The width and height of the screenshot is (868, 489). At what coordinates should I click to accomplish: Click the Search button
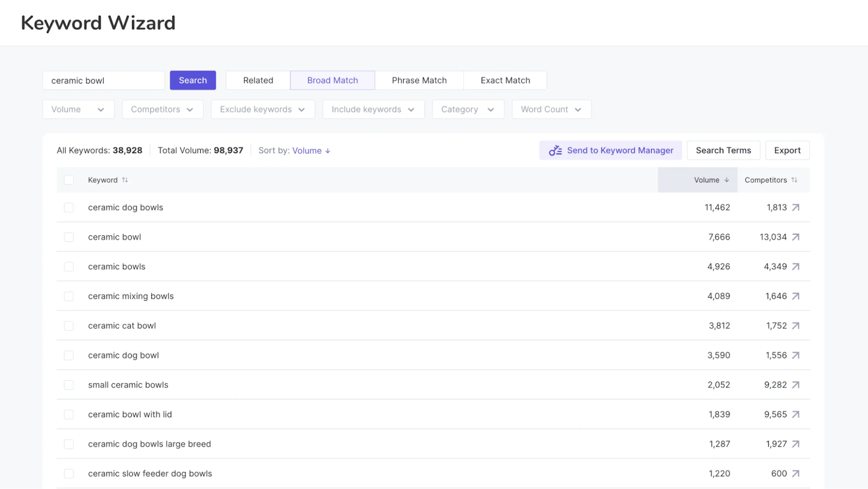193,80
